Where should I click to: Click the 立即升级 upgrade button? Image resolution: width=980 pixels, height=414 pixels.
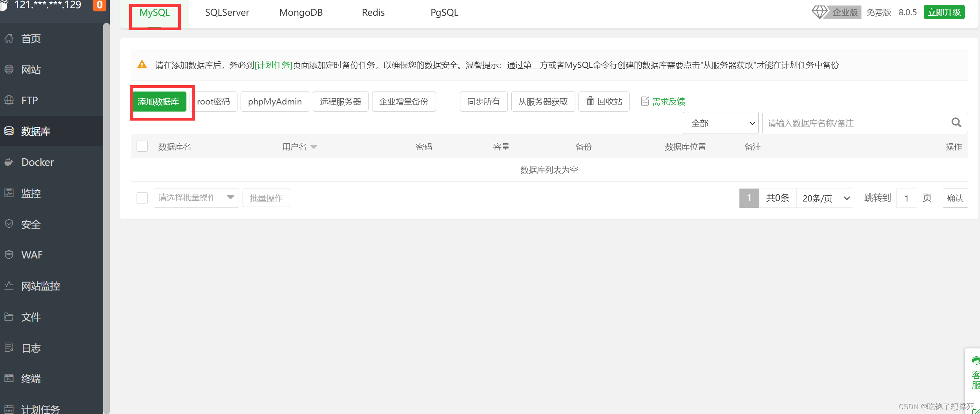944,12
